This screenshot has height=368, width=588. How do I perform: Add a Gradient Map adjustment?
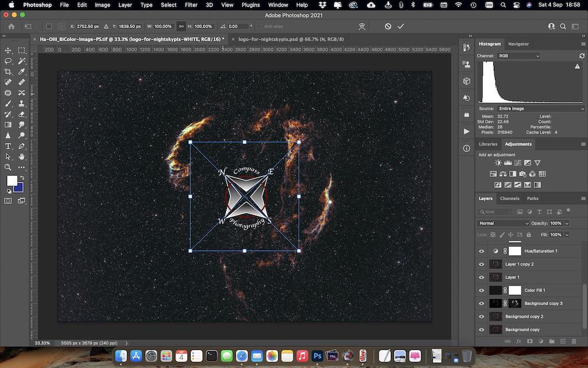point(537,185)
